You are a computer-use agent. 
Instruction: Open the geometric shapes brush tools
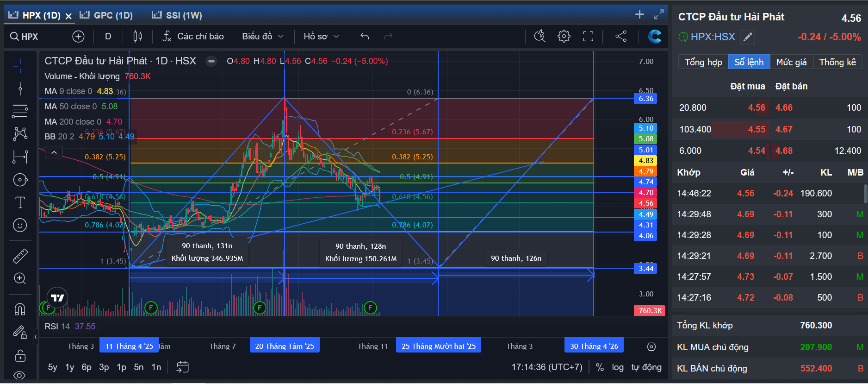click(x=20, y=180)
